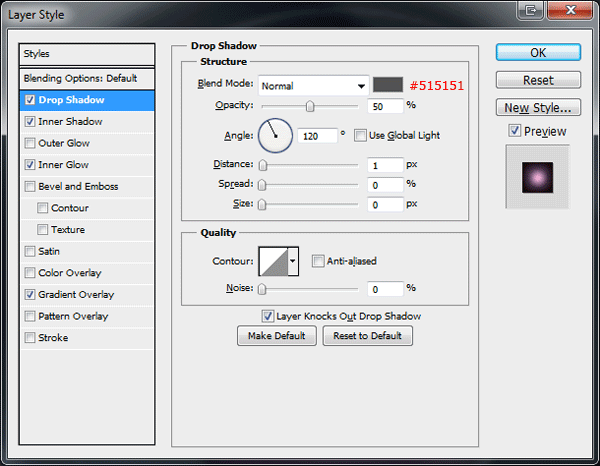Toggle the Gradient Overlay checkbox
600x466 pixels.
pos(30,295)
